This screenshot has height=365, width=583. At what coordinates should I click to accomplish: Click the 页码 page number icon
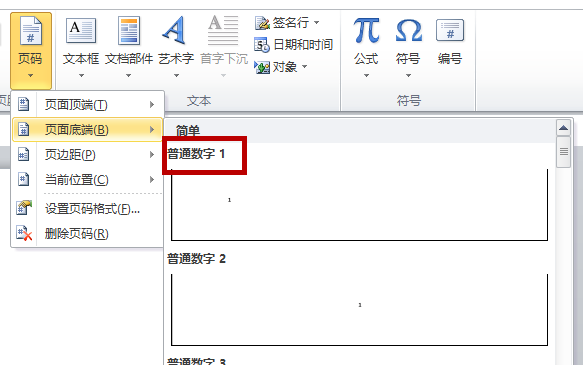pos(31,31)
